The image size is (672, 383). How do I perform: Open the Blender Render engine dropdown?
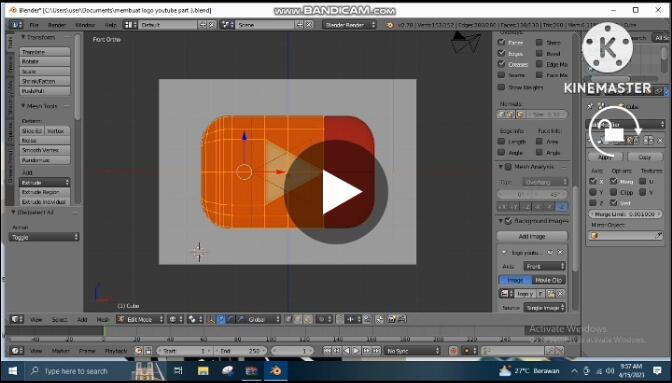350,25
